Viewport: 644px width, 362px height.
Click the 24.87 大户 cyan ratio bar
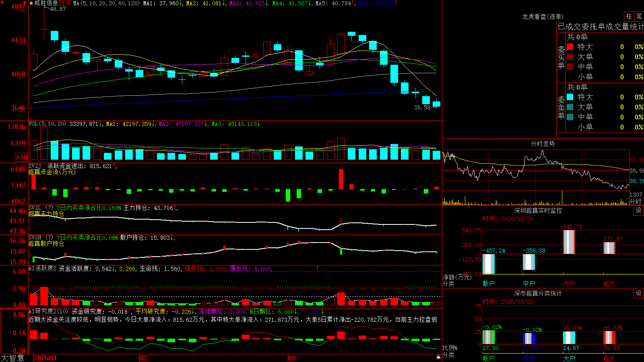tap(569, 338)
